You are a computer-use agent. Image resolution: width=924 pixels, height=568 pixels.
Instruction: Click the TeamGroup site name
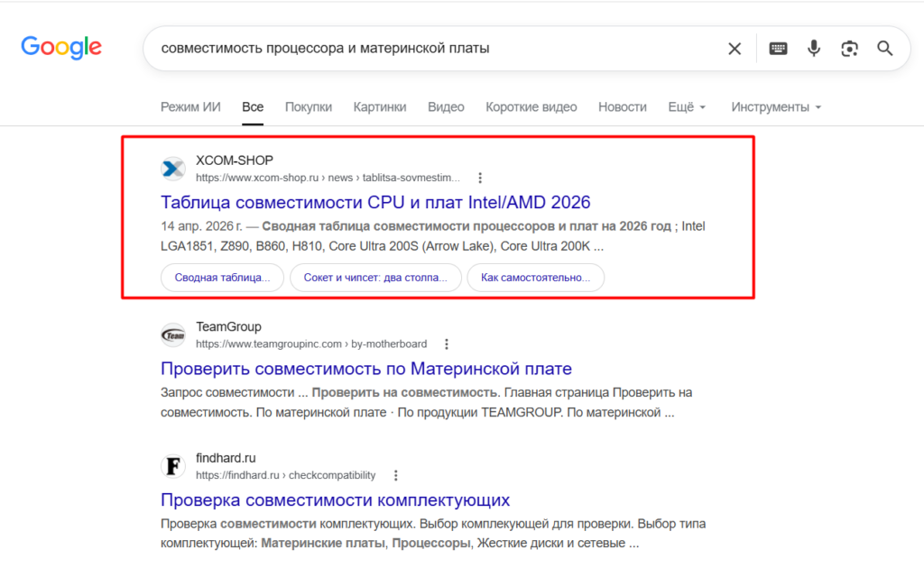[228, 326]
